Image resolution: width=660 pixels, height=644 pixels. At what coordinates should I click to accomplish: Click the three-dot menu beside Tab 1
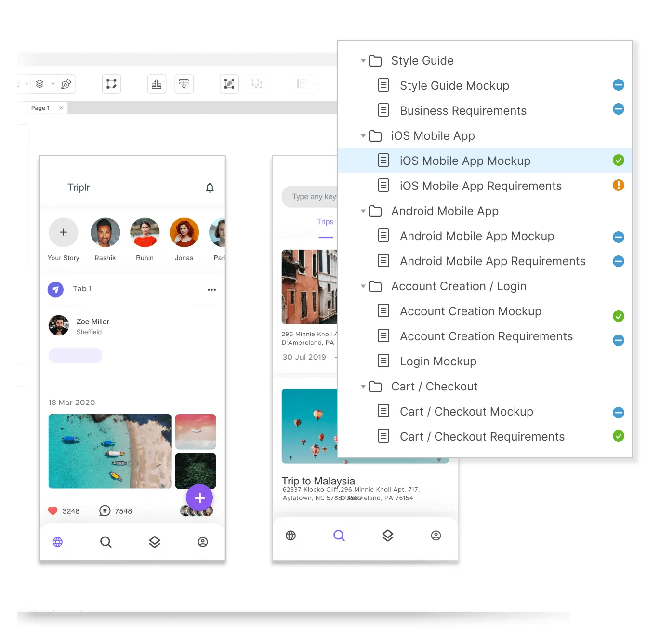pos(211,289)
